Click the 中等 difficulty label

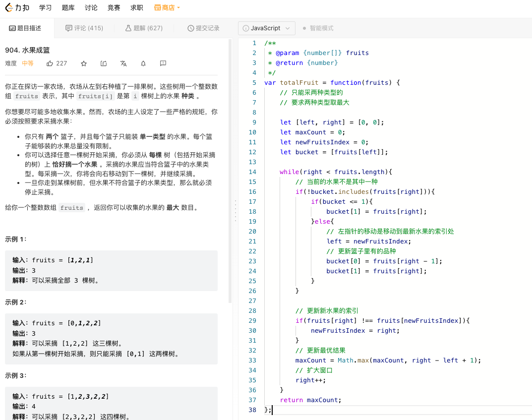27,63
